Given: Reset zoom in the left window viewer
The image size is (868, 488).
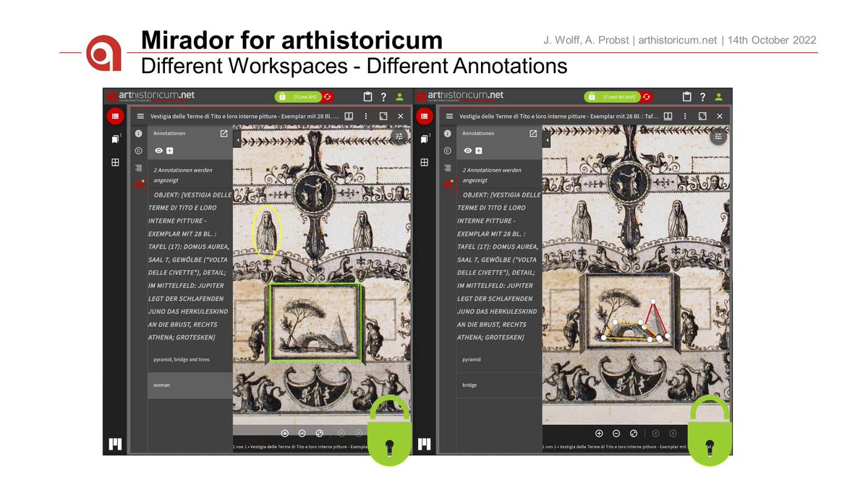Looking at the screenshot, I should [x=319, y=433].
